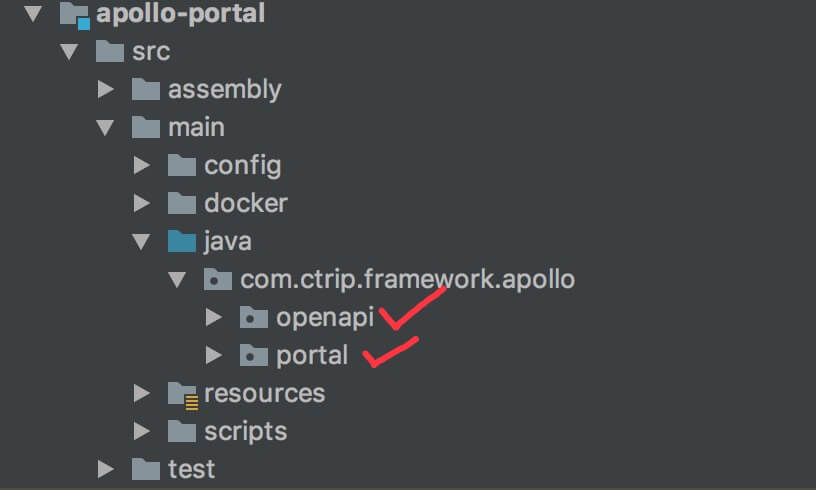Expand the assembly folder arrow
816x490 pixels.
click(105, 90)
